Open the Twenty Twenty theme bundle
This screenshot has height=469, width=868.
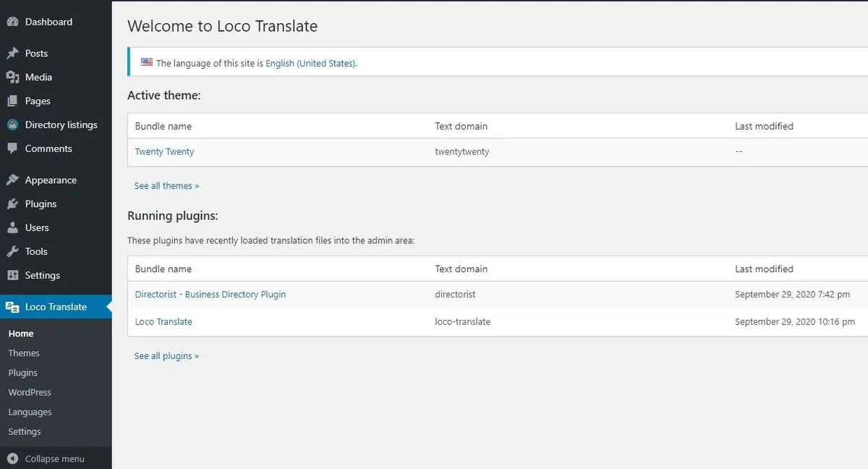pos(164,152)
